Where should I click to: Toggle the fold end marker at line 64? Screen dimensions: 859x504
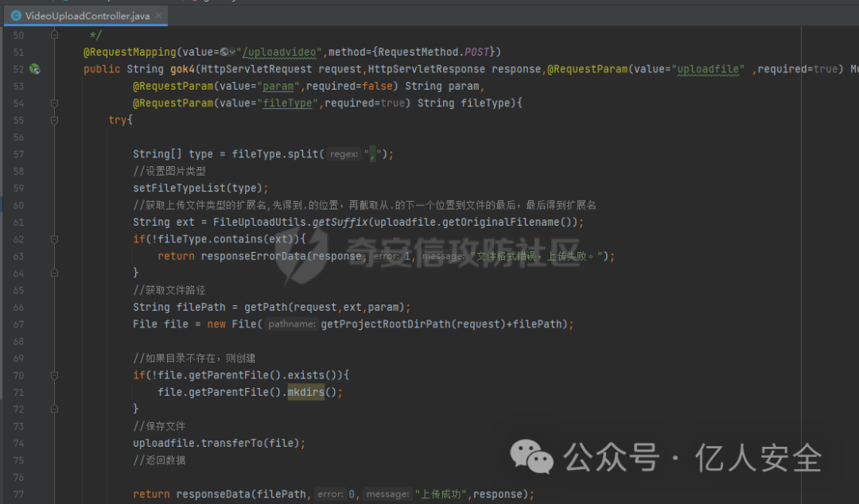(x=54, y=273)
